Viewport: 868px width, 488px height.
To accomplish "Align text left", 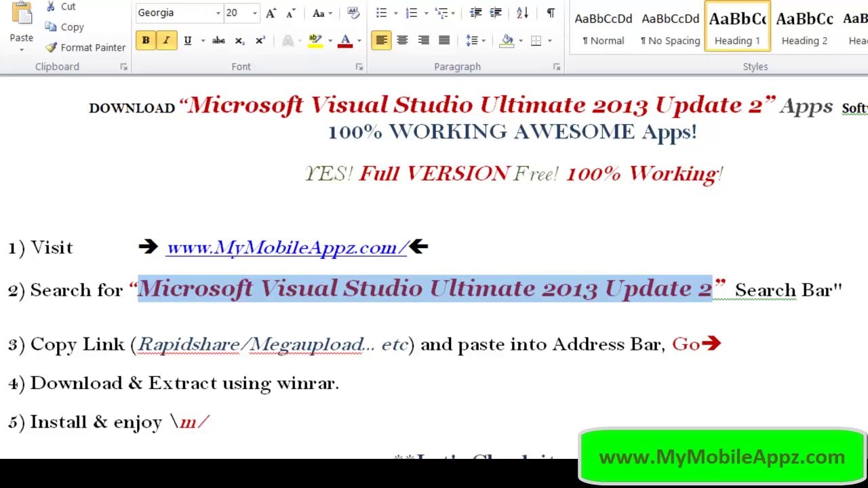I will click(x=381, y=41).
